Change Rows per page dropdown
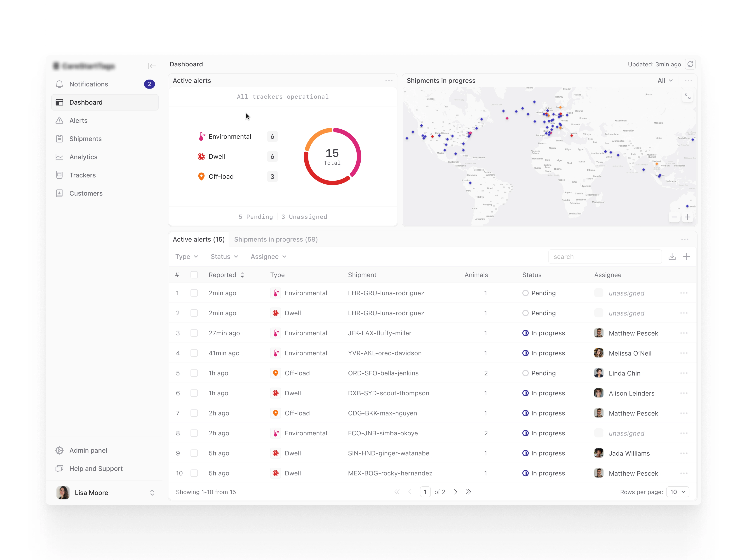The width and height of the screenshot is (747, 560). [x=677, y=492]
